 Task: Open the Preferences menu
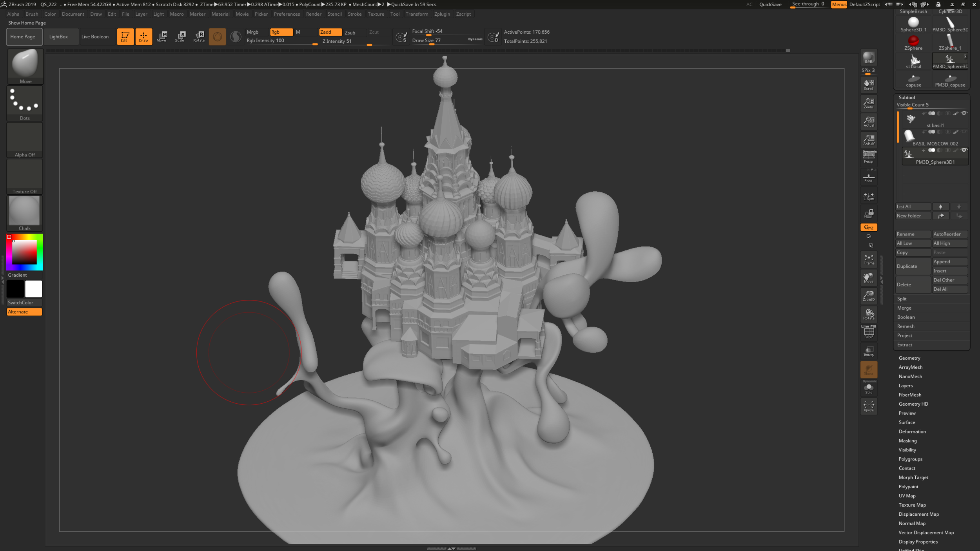click(287, 14)
